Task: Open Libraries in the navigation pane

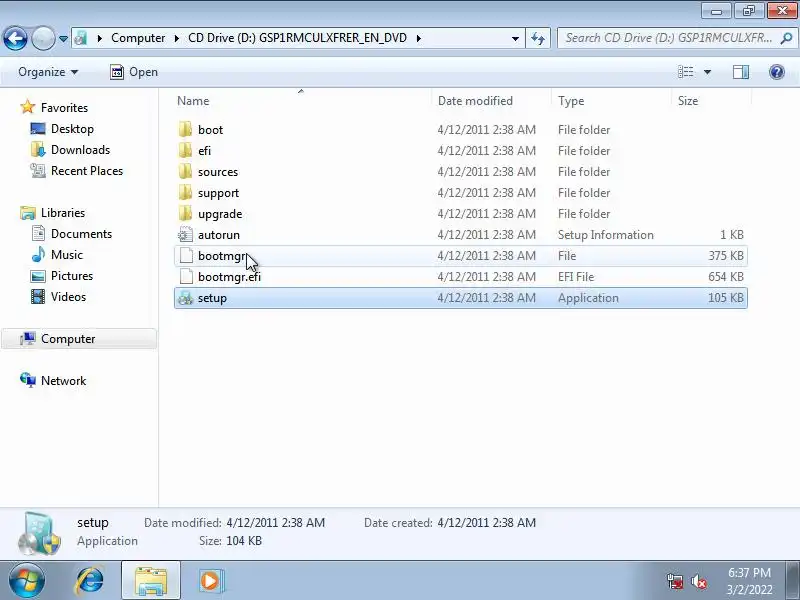Action: pos(63,213)
